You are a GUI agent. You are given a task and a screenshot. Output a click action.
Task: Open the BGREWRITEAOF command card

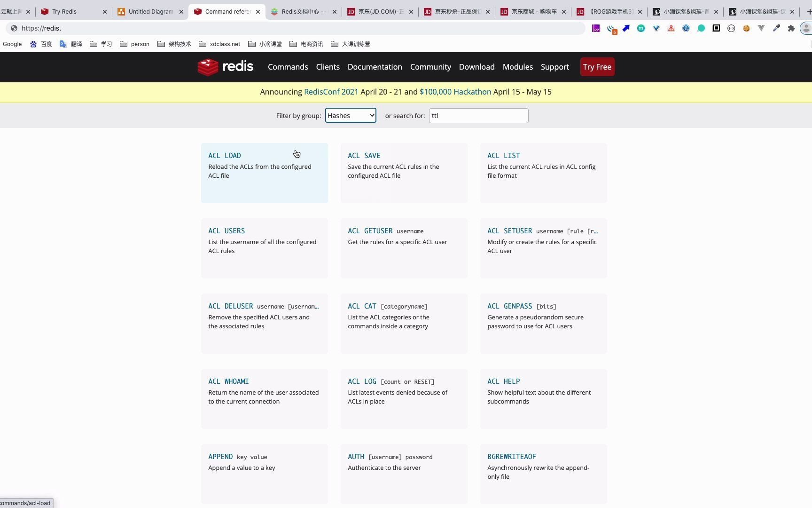coord(544,474)
